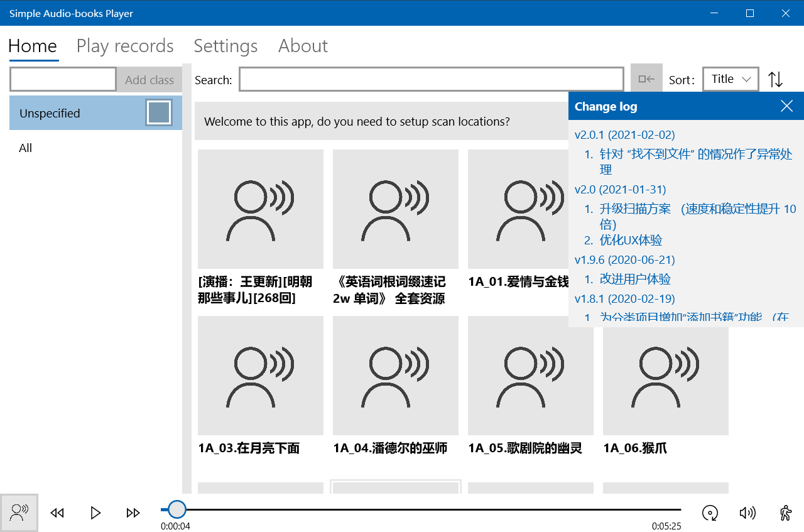This screenshot has width=804, height=532.
Task: Open book thumbnail 1A_03.在月亮下面
Action: click(x=261, y=376)
